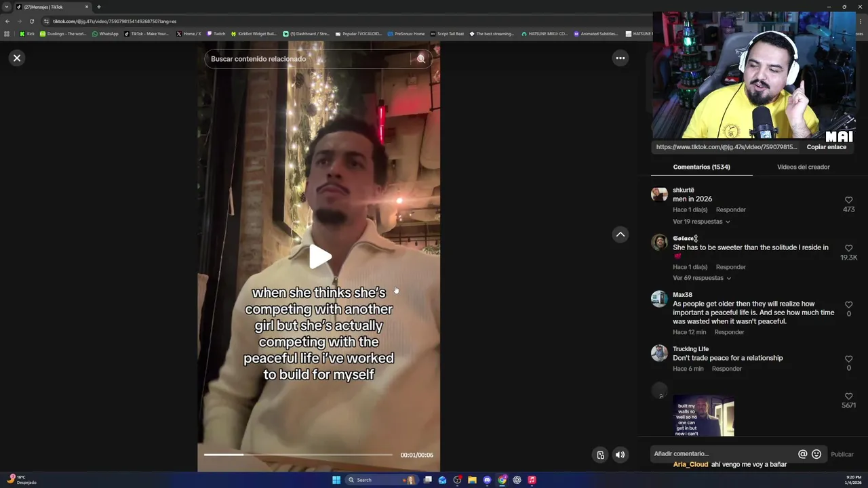Expand 'Ver 69 respuestas' replies

pyautogui.click(x=702, y=278)
